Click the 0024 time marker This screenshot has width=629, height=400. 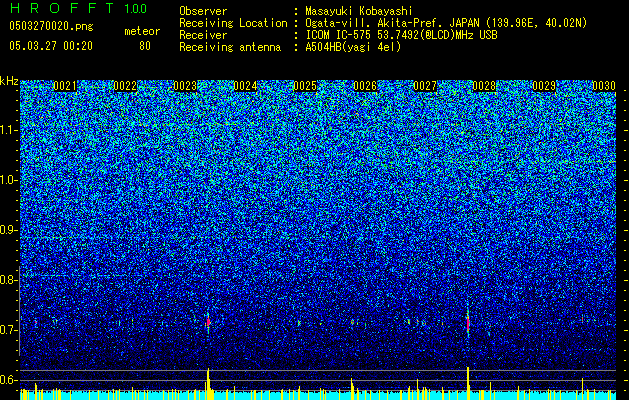(245, 86)
